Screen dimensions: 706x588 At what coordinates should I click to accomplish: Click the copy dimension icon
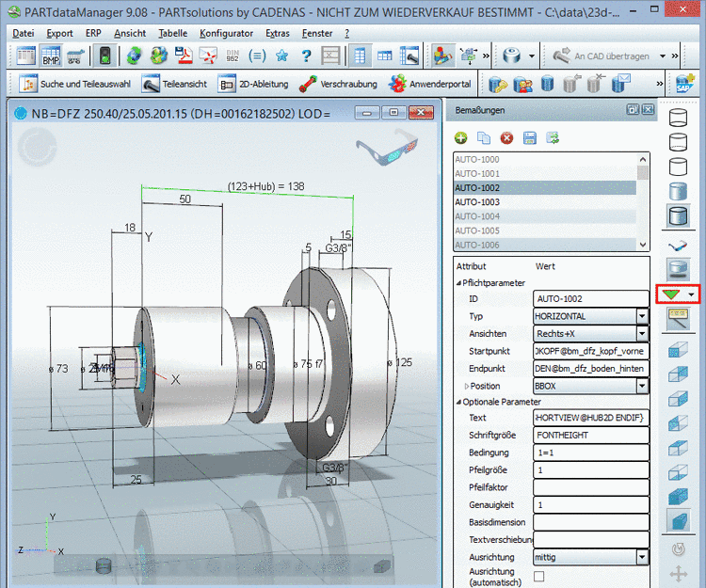484,138
